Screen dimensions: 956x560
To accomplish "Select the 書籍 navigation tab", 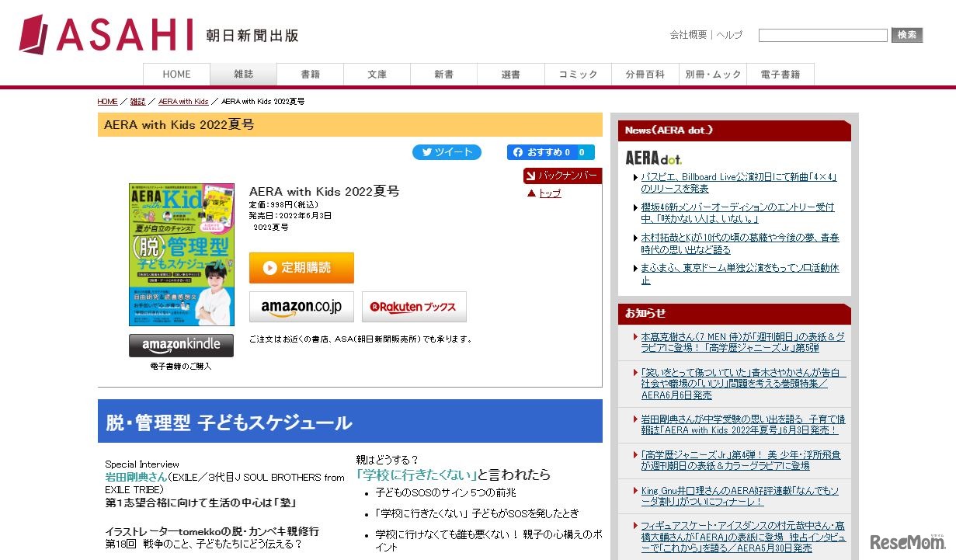I will 310,75.
